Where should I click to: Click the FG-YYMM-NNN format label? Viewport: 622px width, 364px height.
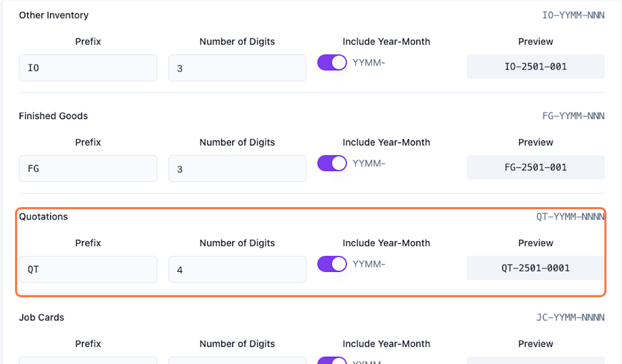coord(573,116)
